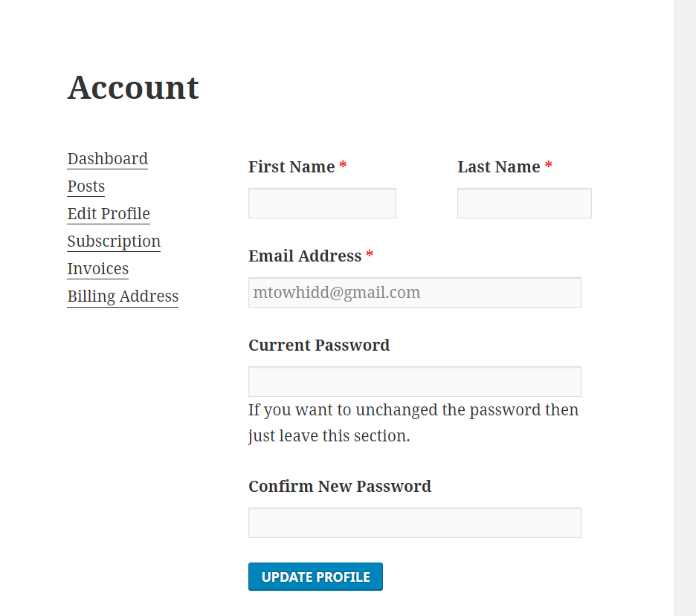Viewport: 696px width, 616px height.
Task: Click the Last Name label
Action: click(499, 166)
